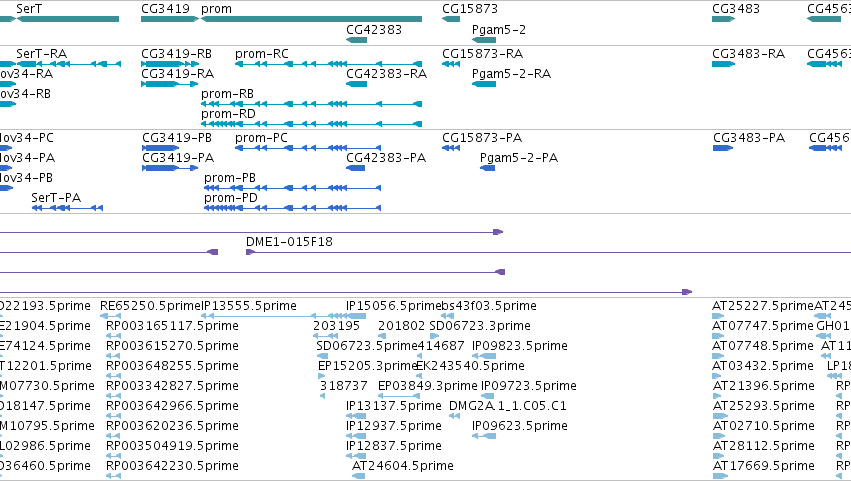This screenshot has height=481, width=851.
Task: Select the CG3483-RA transcript
Action: 723,64
